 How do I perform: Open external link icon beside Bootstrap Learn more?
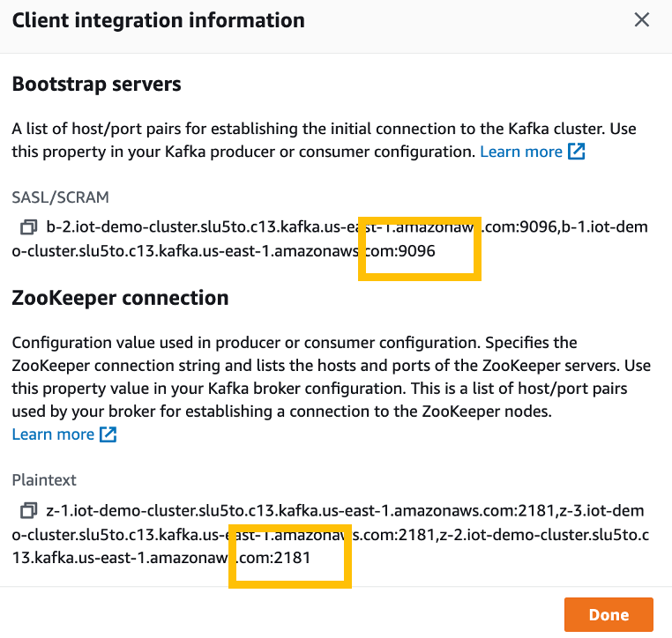(x=577, y=152)
